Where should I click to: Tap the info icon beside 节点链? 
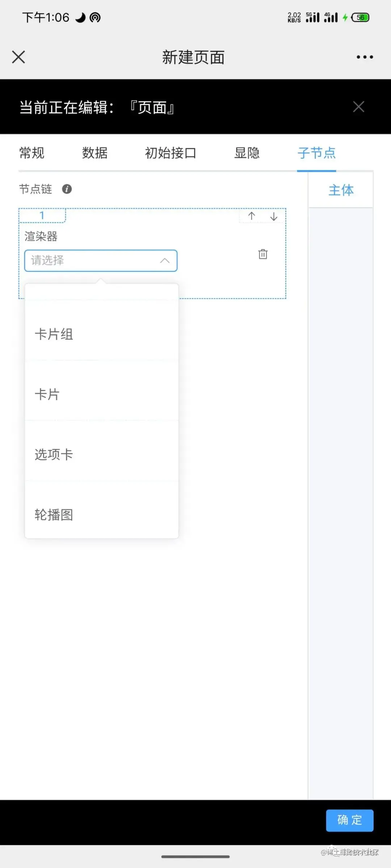[67, 189]
